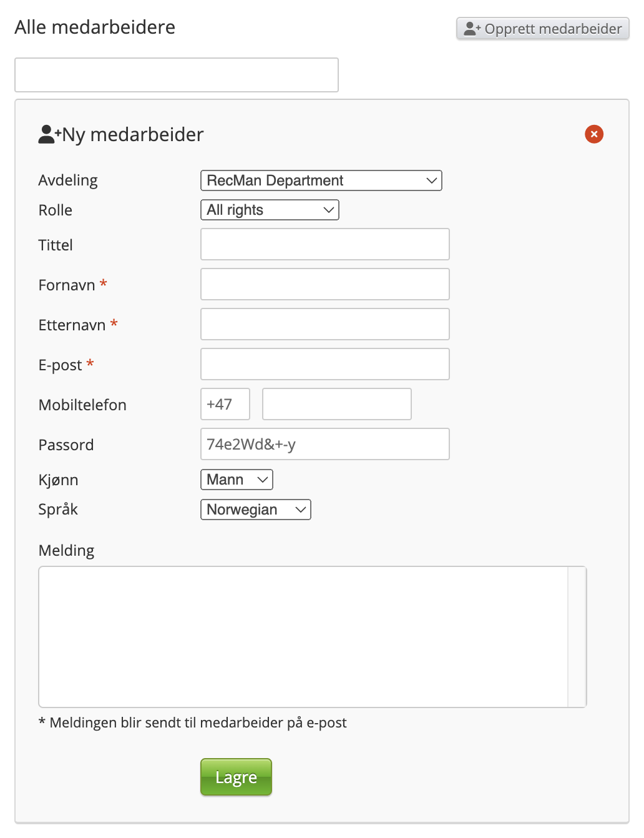Image resolution: width=644 pixels, height=838 pixels.
Task: Click the Opprett medarbeider button
Action: 542,29
